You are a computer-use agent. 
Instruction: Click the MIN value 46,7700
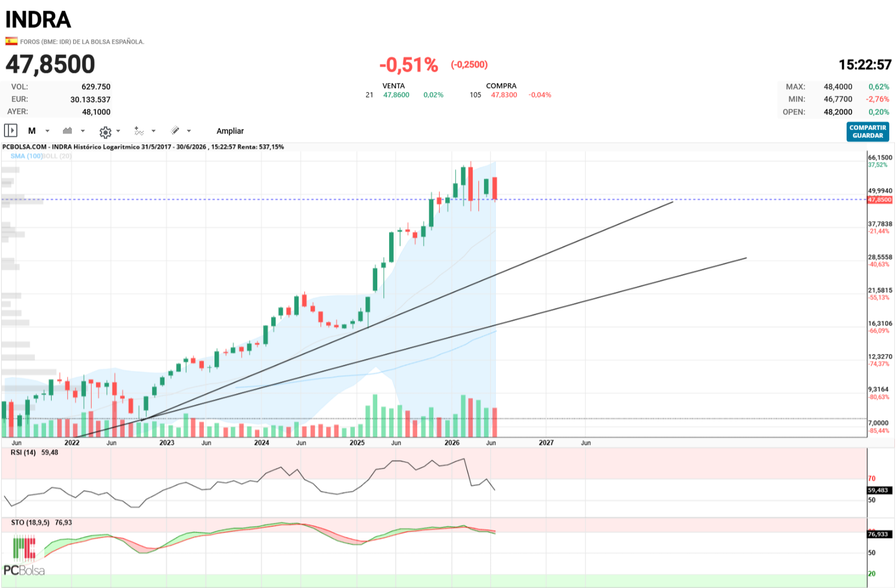point(838,99)
